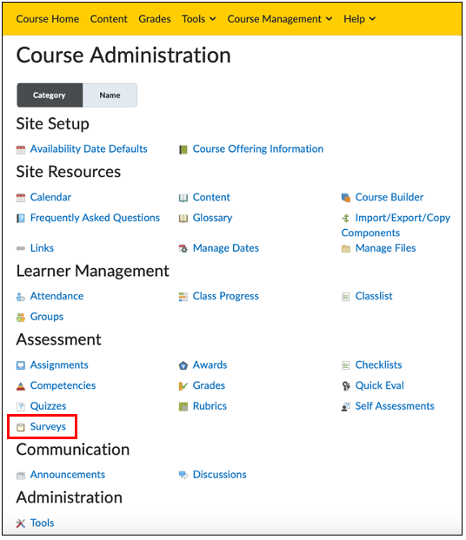Click the Groups people icon
Screen dimensions: 466x540
[x=21, y=317]
